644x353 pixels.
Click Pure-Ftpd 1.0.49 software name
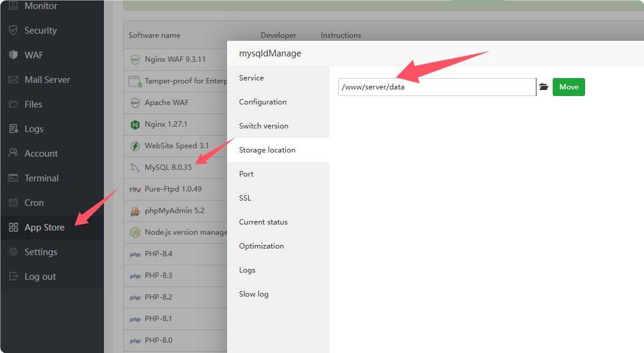pos(174,189)
